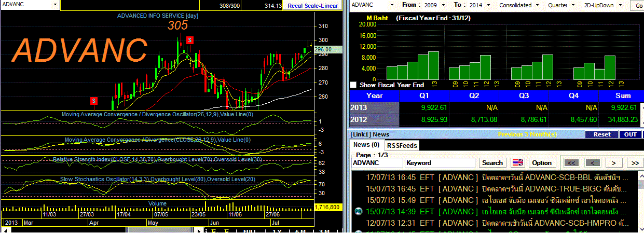This screenshot has width=644, height=233.
Task: Click the news Option button
Action: (542, 163)
